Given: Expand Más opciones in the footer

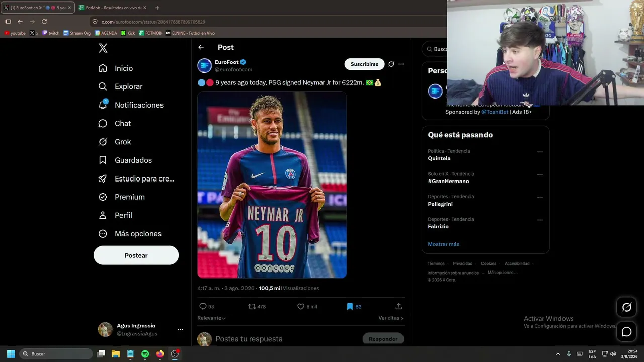Looking at the screenshot, I should (502, 273).
